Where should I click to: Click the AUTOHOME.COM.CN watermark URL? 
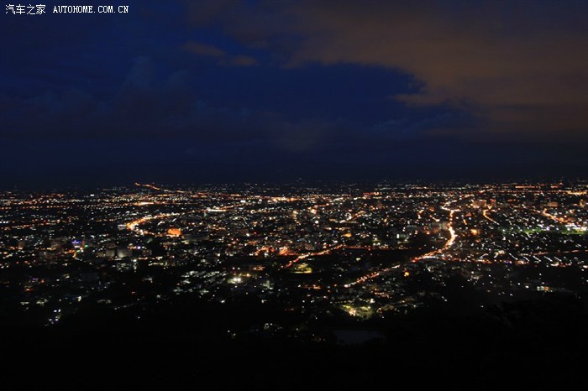point(91,9)
